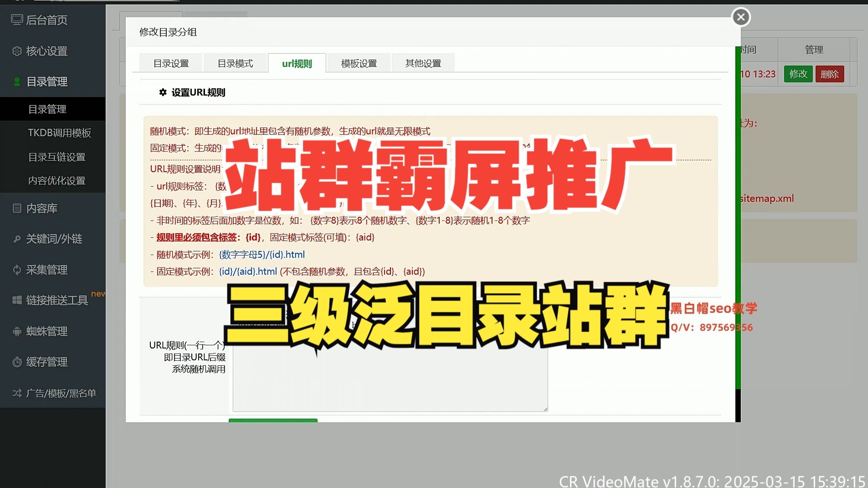Click the 管理 column header
The image size is (868, 488).
click(814, 50)
